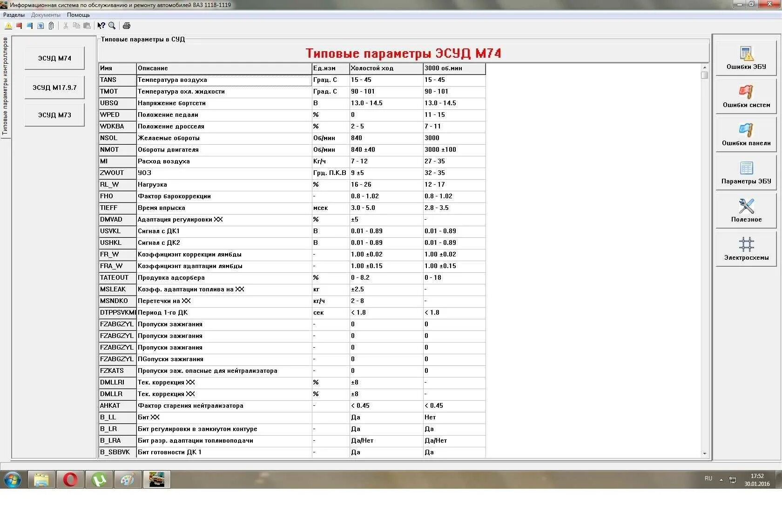This screenshot has width=782, height=532.
Task: Open Opera browser from the taskbar
Action: pyautogui.click(x=70, y=479)
